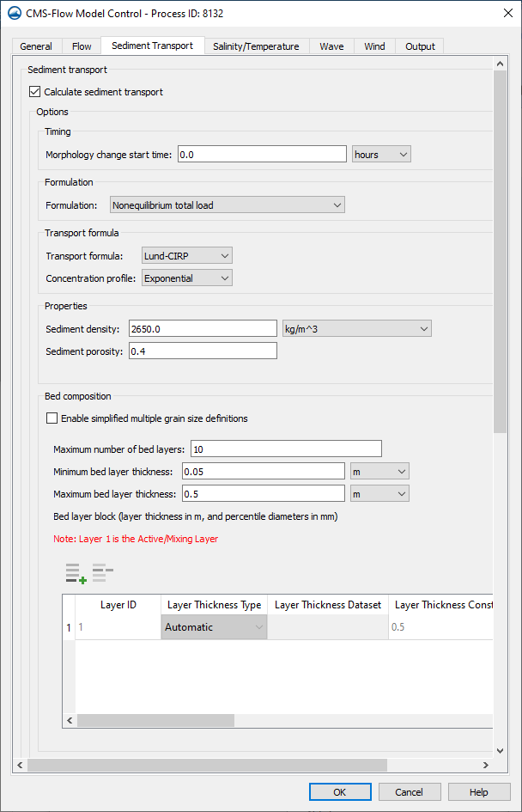Image resolution: width=522 pixels, height=812 pixels.
Task: Click panel scroll down arrow
Action: click(500, 750)
